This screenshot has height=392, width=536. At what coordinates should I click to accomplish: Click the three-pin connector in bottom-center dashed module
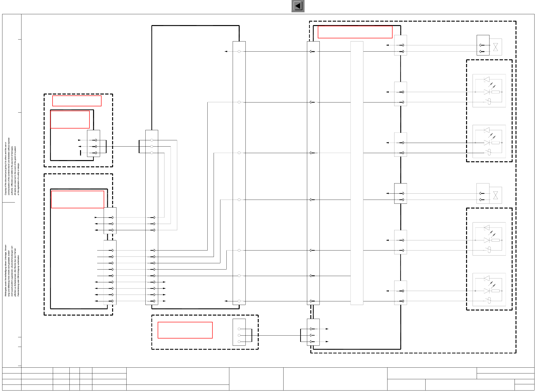(x=239, y=332)
